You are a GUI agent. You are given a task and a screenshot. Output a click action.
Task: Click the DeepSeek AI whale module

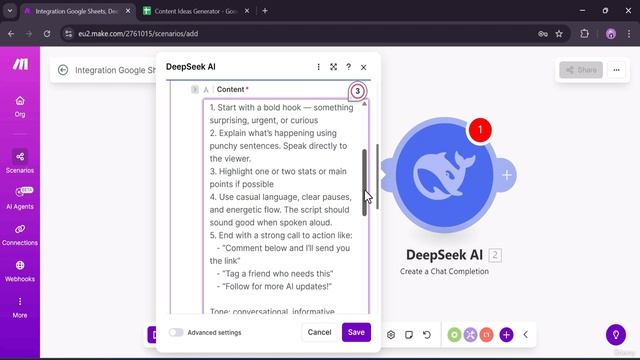pos(444,175)
